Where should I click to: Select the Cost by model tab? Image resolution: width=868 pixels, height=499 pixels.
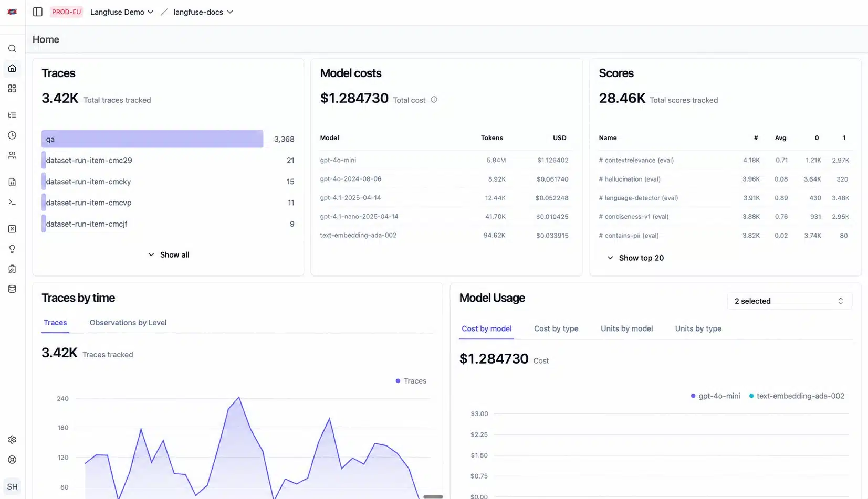pyautogui.click(x=486, y=328)
